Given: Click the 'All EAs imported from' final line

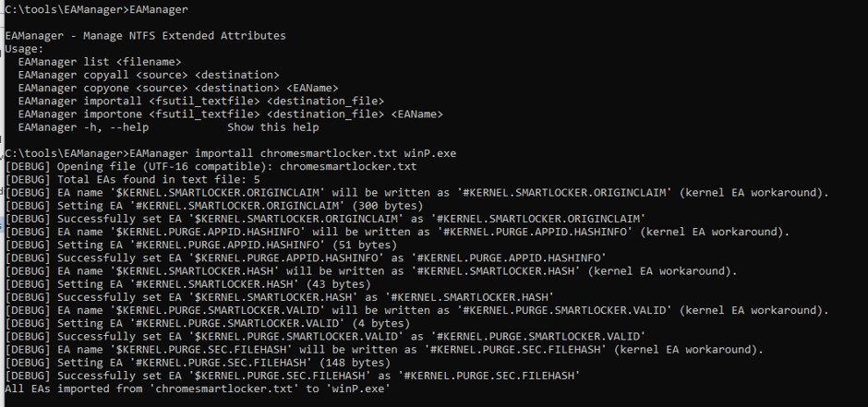Looking at the screenshot, I should coord(199,389).
